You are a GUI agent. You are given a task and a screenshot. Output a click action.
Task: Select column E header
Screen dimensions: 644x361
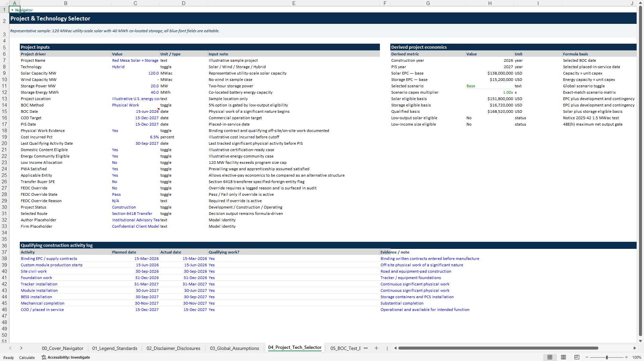[294, 3]
